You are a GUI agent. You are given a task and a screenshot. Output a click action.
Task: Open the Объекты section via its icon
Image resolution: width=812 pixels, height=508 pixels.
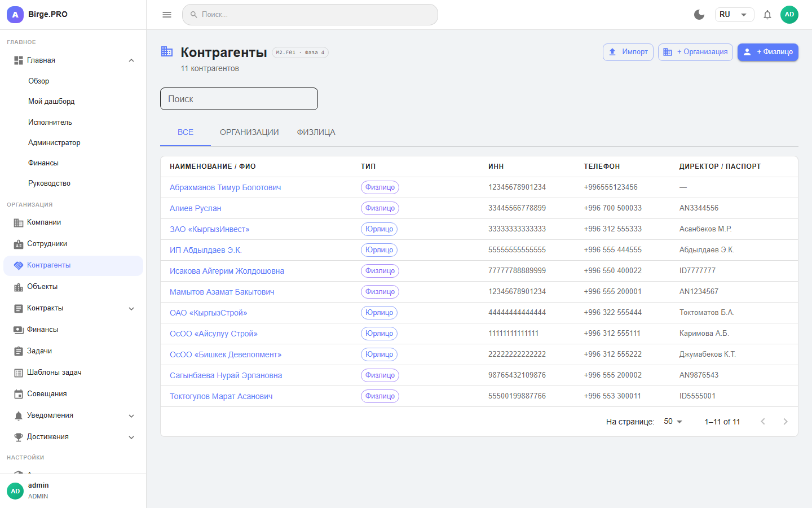[x=17, y=286]
